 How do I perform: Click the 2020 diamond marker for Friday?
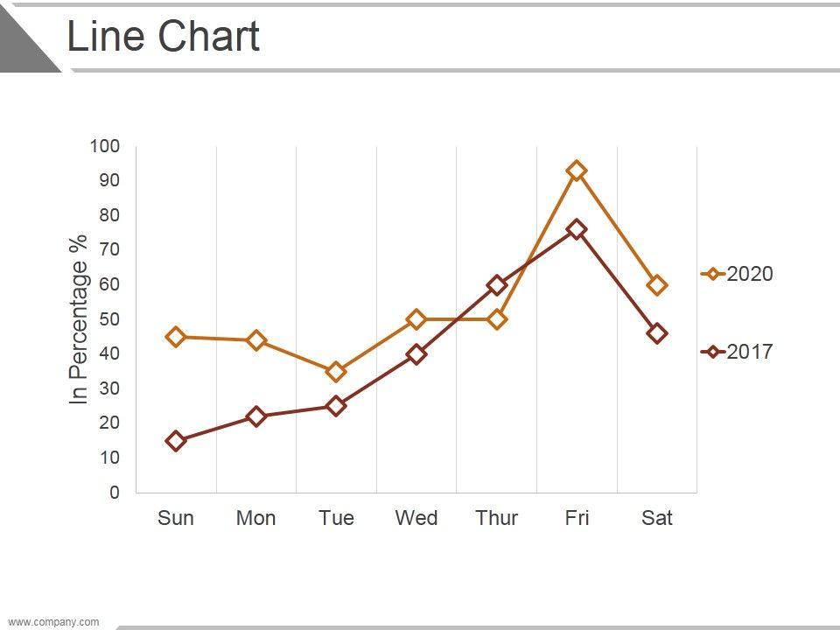coord(577,171)
